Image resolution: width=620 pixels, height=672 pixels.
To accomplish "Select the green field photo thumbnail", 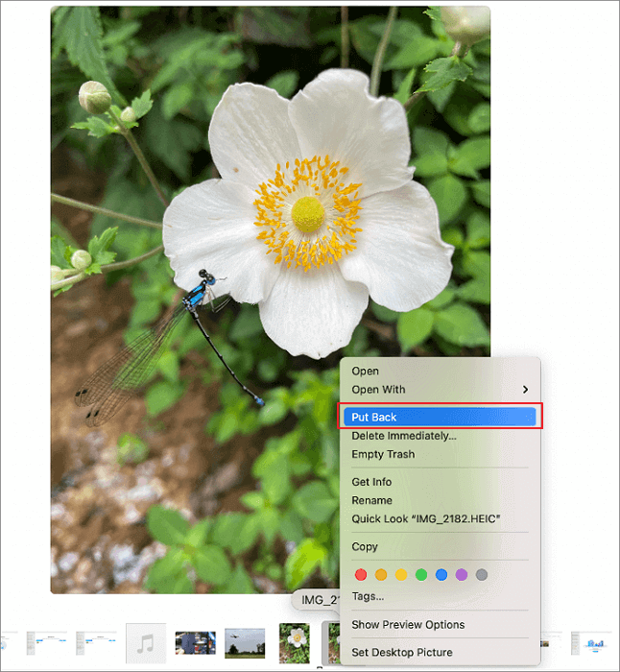I will click(245, 643).
